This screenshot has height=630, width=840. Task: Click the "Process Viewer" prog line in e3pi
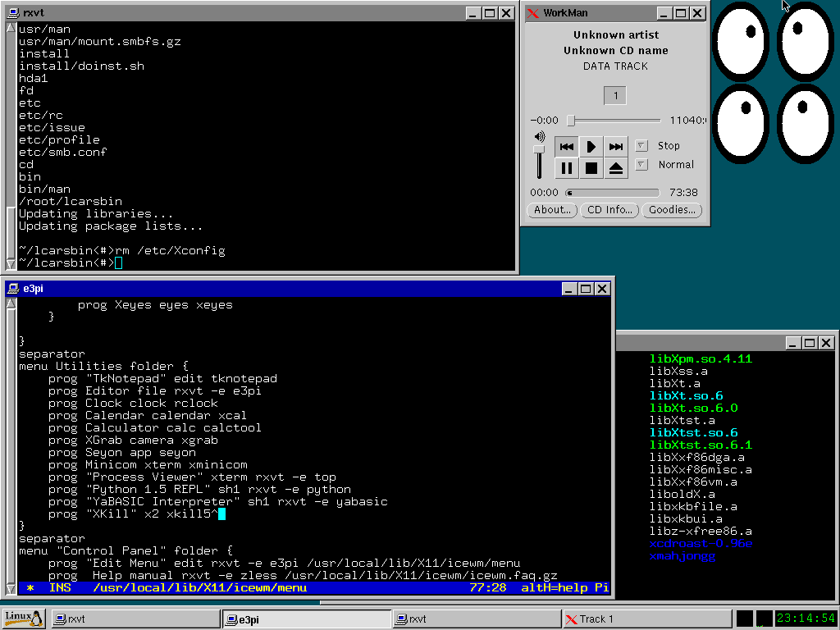[x=192, y=477]
